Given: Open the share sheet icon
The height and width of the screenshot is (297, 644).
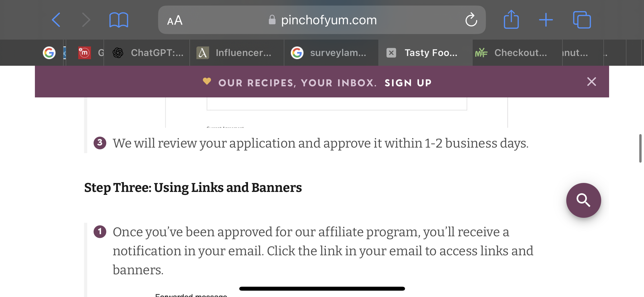Looking at the screenshot, I should 511,19.
